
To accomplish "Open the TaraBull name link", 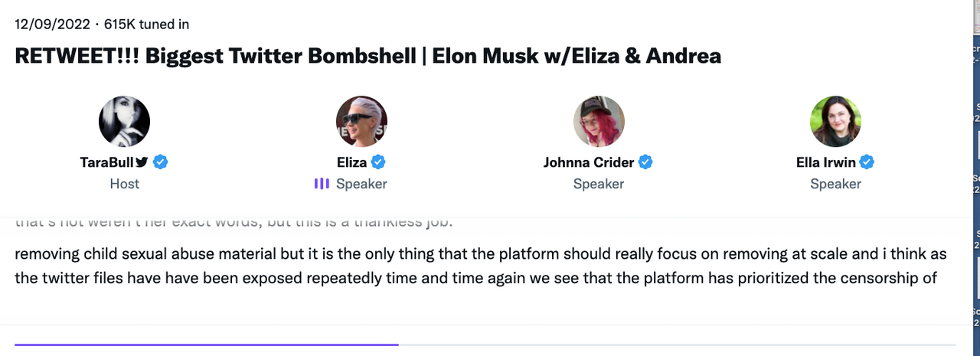I will [106, 162].
